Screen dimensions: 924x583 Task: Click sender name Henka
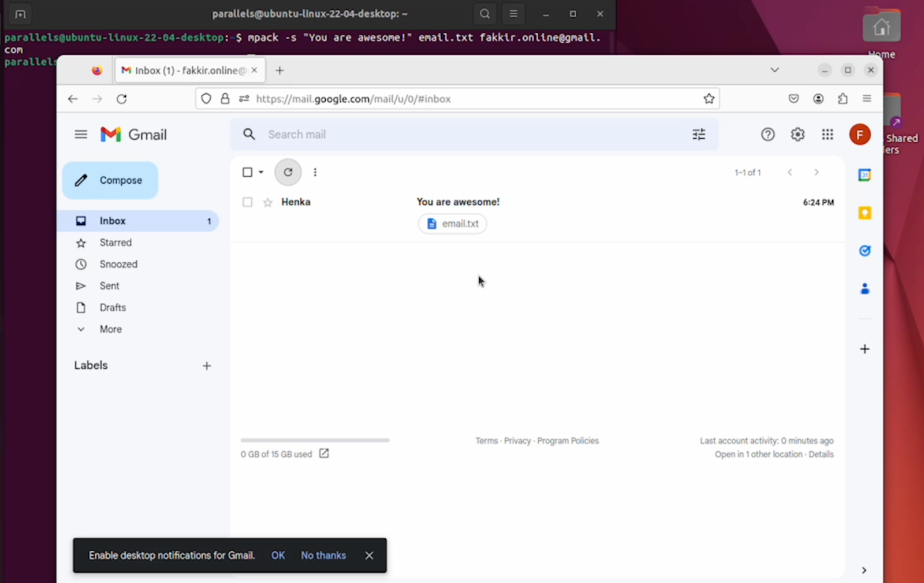tap(296, 202)
